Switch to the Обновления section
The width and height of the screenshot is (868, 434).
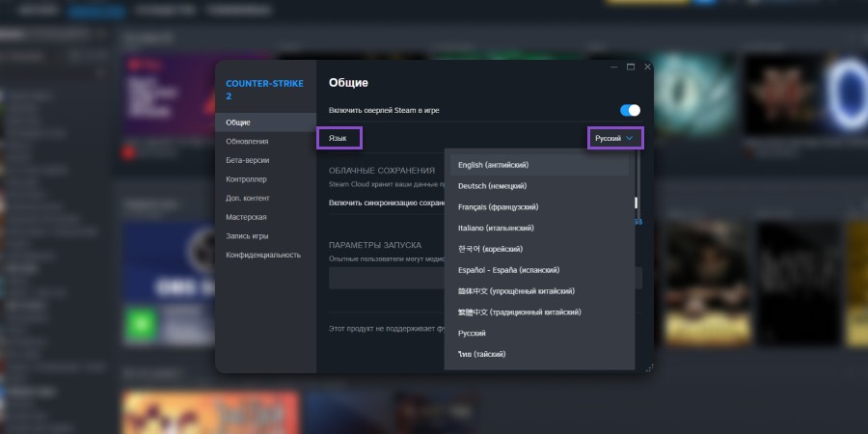point(266,141)
